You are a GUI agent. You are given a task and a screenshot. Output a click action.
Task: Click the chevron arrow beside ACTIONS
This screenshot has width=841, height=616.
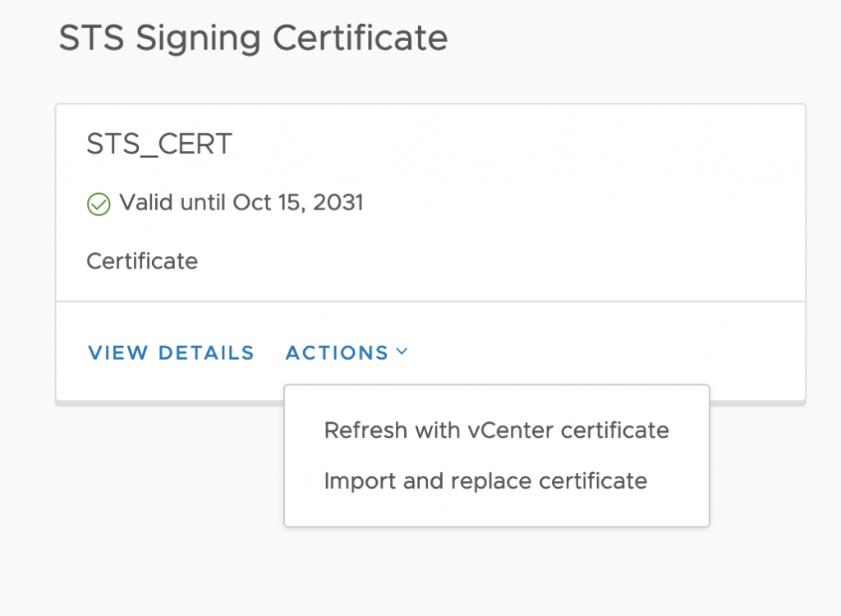(402, 352)
